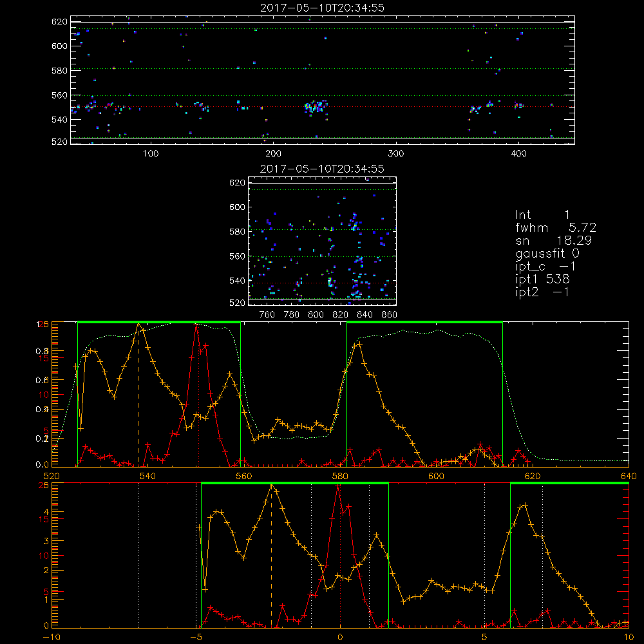The image size is (644, 644).
Task: Click the red peak at 550 in third plot
Action: (196, 325)
